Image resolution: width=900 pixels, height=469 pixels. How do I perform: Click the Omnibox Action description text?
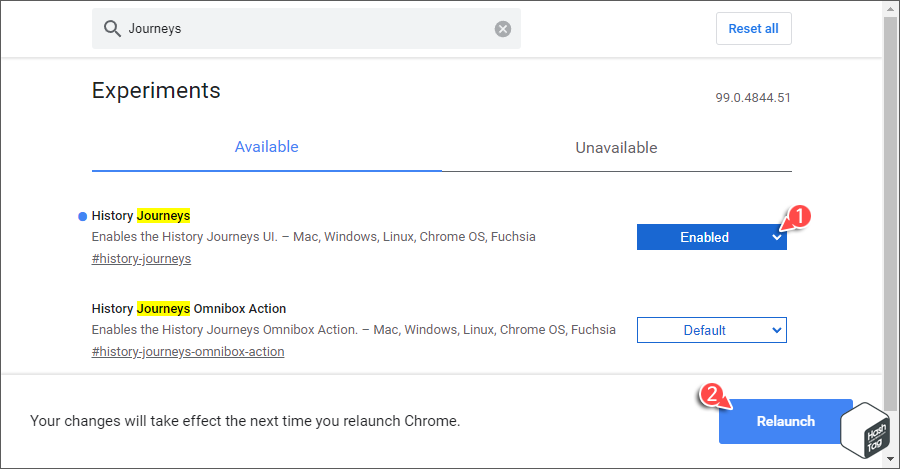354,330
